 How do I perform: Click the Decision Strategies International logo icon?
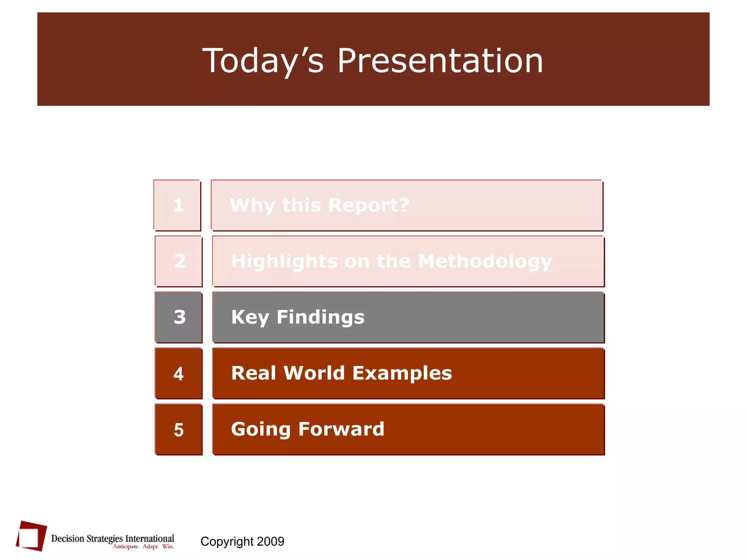(x=31, y=536)
